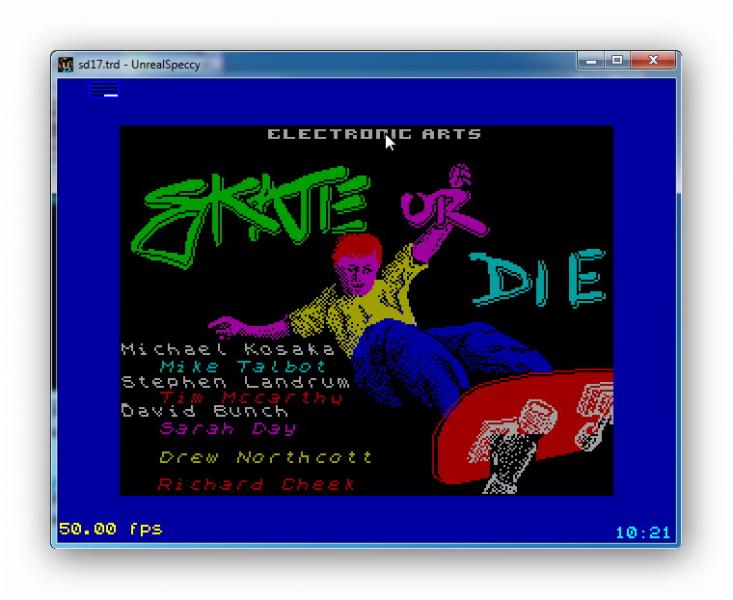Click the 50.00 fps counter

(x=110, y=528)
